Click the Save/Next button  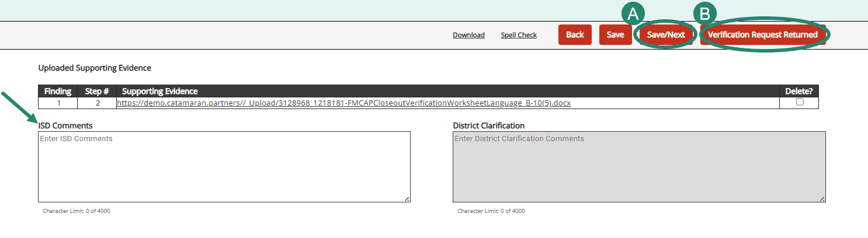pyautogui.click(x=666, y=34)
